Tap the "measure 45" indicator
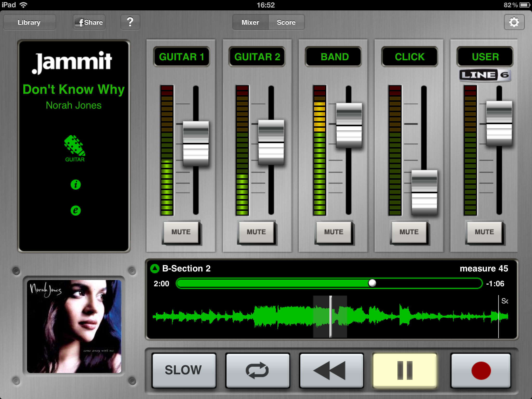Screen dimensions: 532x399 (484, 268)
